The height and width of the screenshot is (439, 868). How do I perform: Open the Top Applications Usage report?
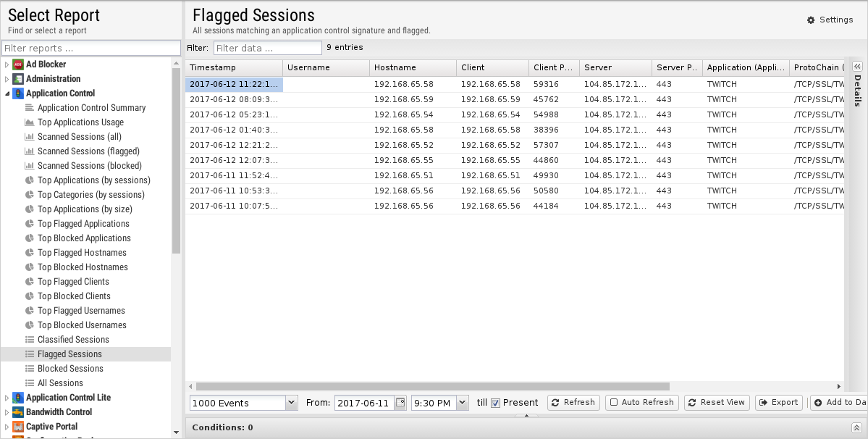pyautogui.click(x=80, y=122)
